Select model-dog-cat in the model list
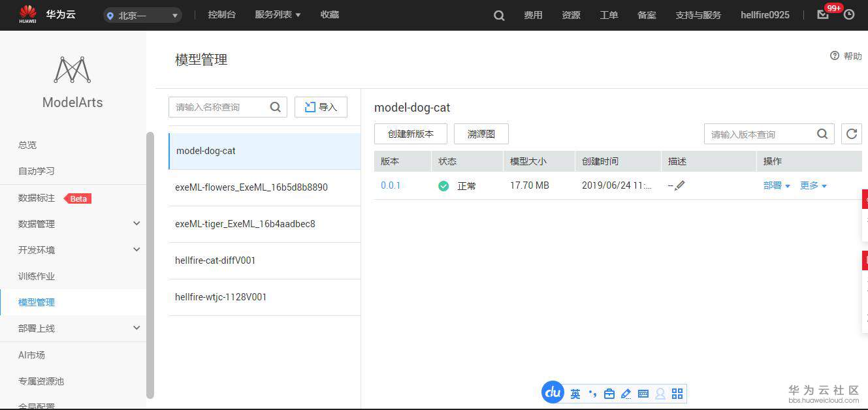The image size is (868, 410). tap(265, 151)
